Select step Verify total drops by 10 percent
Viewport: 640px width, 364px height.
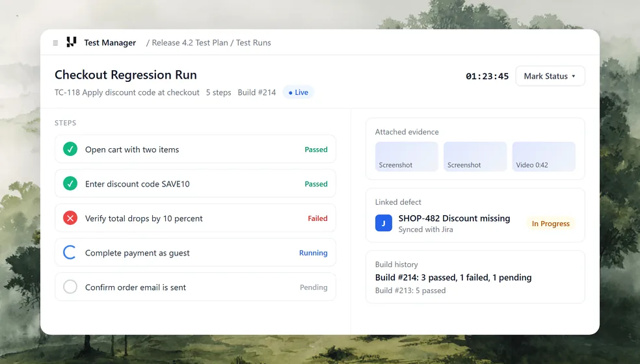coord(195,218)
